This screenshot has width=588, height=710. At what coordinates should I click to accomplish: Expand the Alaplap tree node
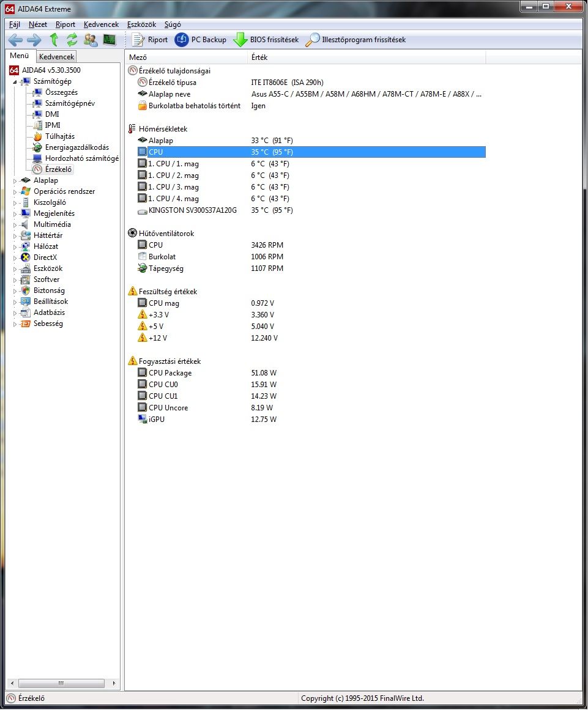click(15, 180)
